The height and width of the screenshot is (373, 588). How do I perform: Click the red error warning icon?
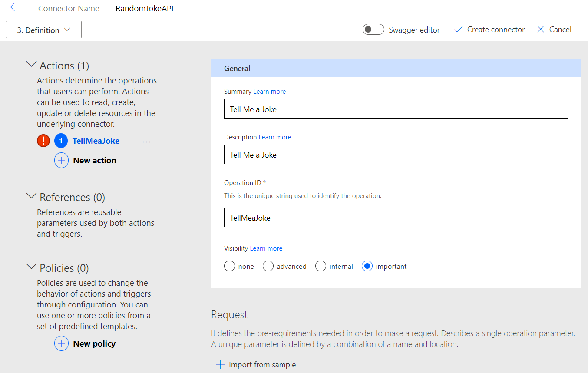point(43,141)
